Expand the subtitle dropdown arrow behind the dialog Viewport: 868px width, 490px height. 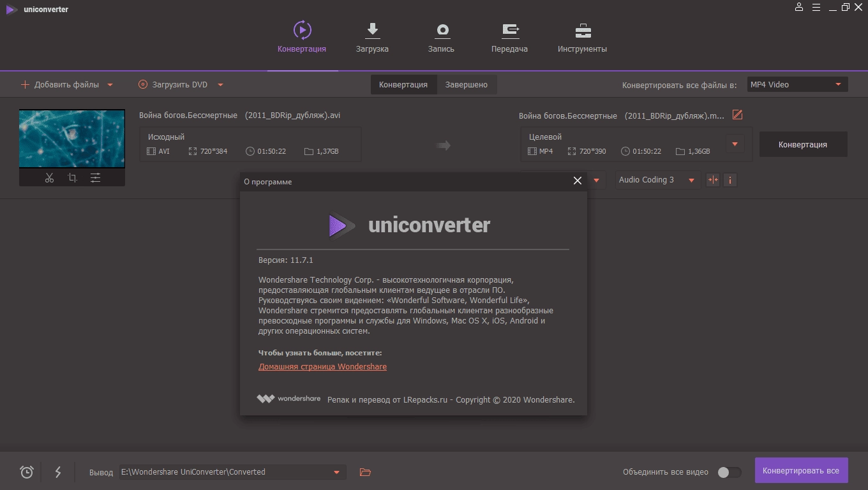click(x=596, y=181)
